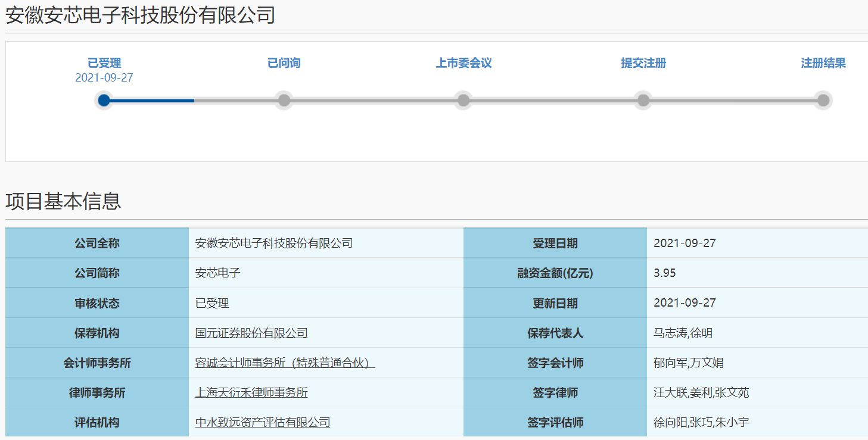Click the names 汪大联,姜利,张文苑
This screenshot has height=440, width=868.
(x=701, y=392)
